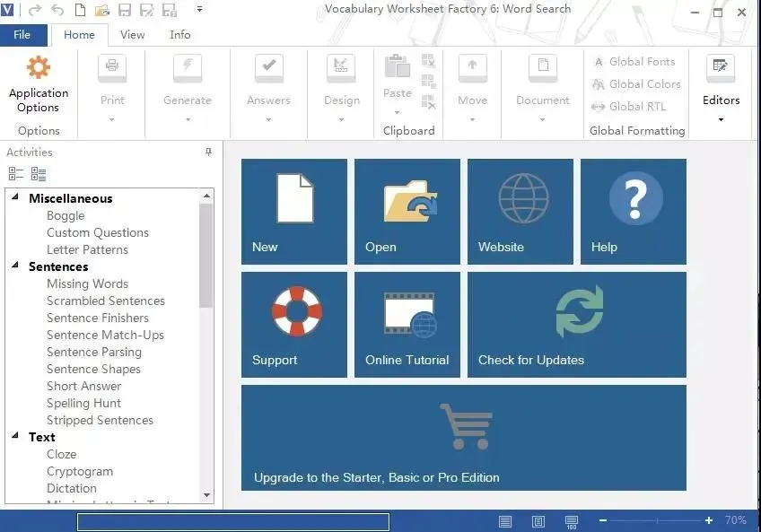Click the Website tile
The image size is (761, 532).
coord(520,212)
